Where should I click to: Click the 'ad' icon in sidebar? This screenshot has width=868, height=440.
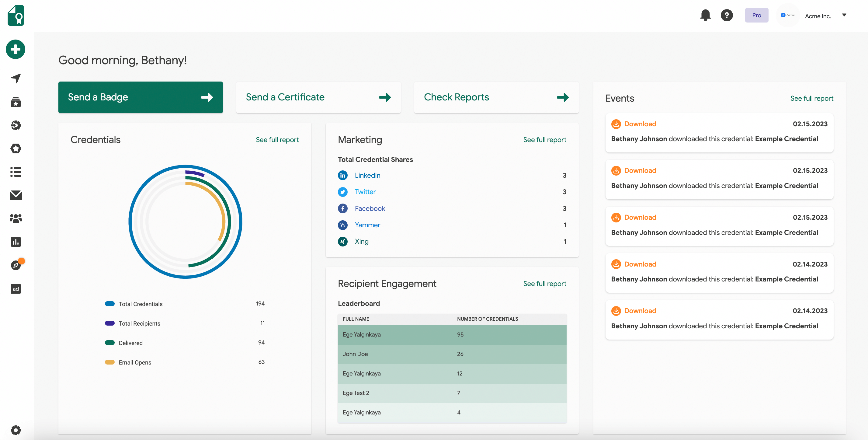[16, 288]
